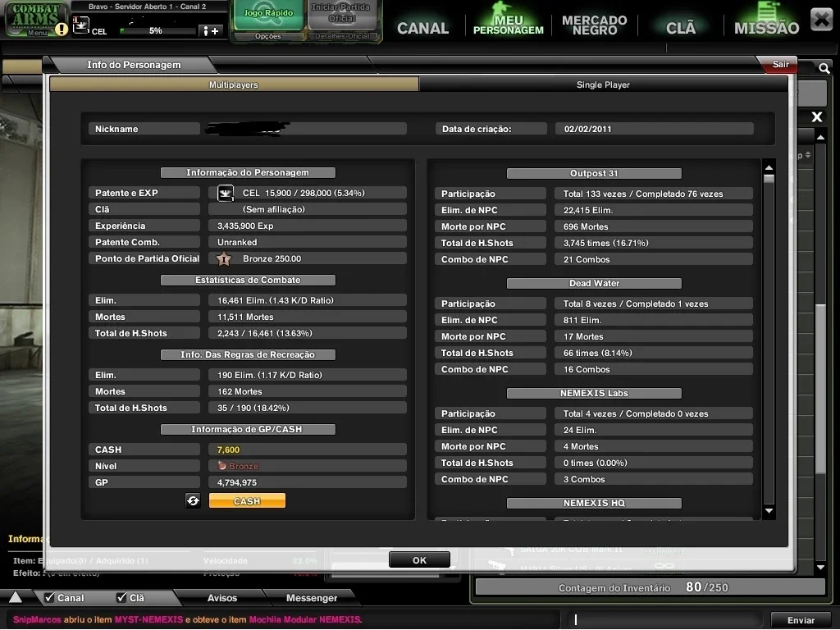Click the stats list scroll down arrow
Screen dimensions: 840x630
tap(769, 511)
